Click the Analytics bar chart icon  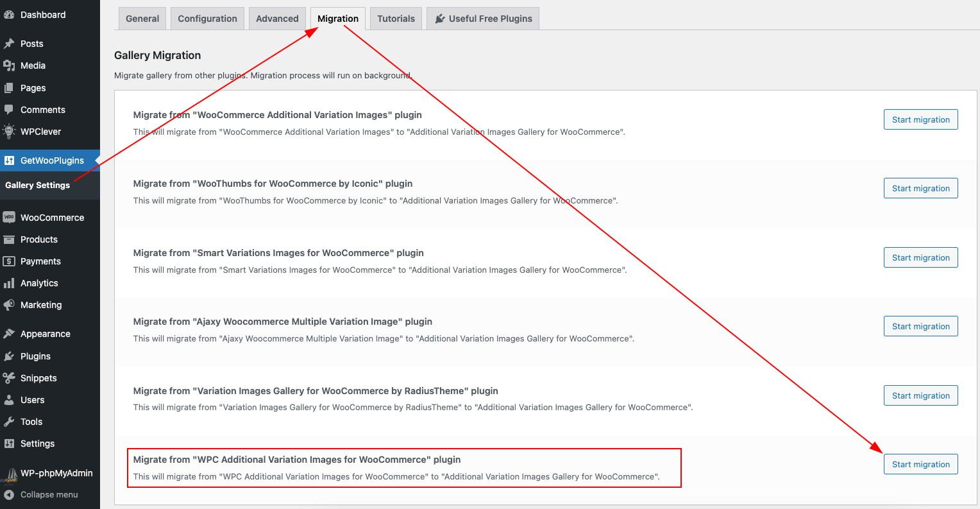9,283
